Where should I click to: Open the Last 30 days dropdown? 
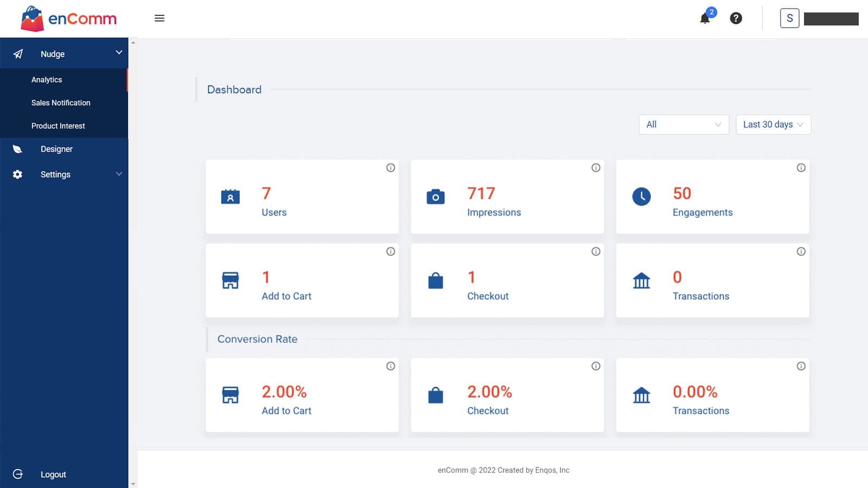click(773, 124)
